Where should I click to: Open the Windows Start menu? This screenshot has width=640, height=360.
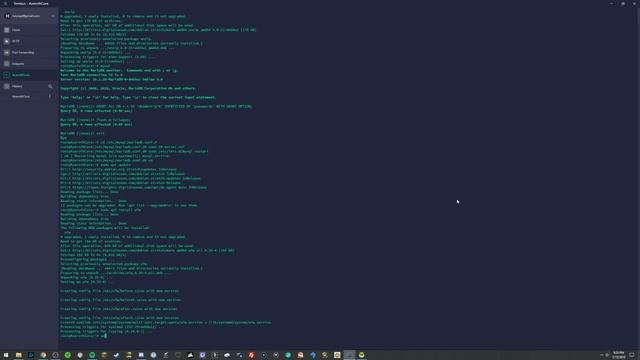(x=6, y=355)
